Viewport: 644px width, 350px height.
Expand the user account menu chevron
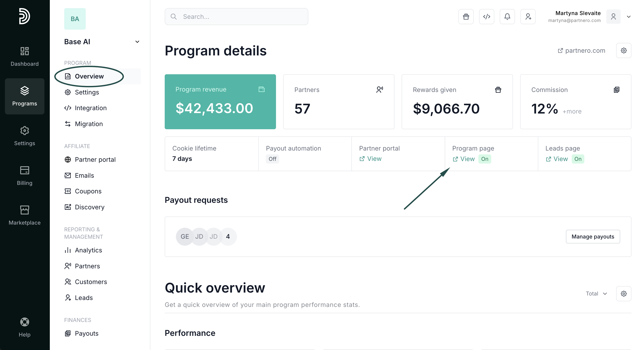628,17
